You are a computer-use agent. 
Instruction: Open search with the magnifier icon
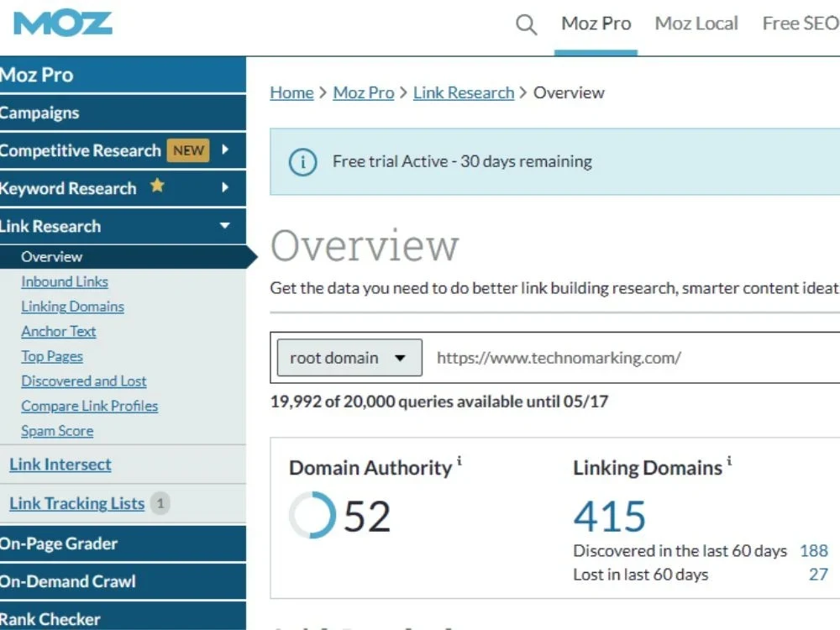[x=526, y=24]
